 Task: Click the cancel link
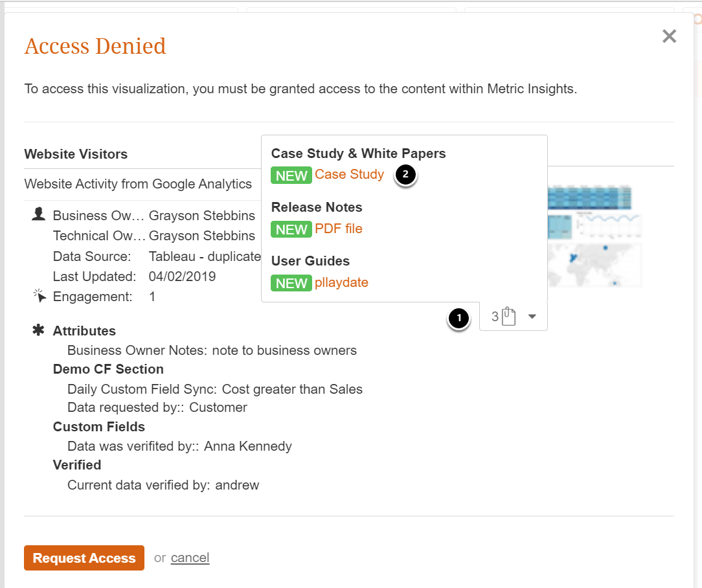[x=190, y=558]
